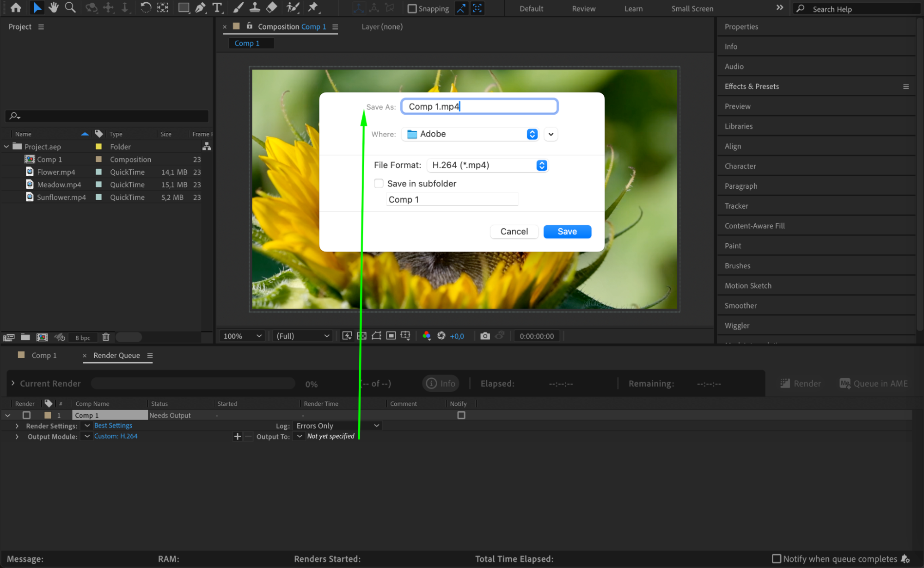Viewport: 924px width, 568px height.
Task: Enable Save in subfolder checkbox
Action: click(x=379, y=184)
